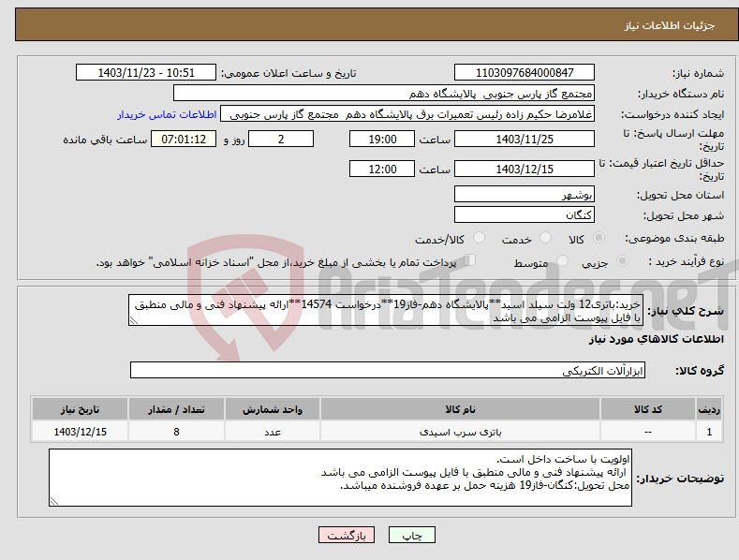Click the deadline time field 19:00
Screen dimensions: 739x560
coord(382,139)
